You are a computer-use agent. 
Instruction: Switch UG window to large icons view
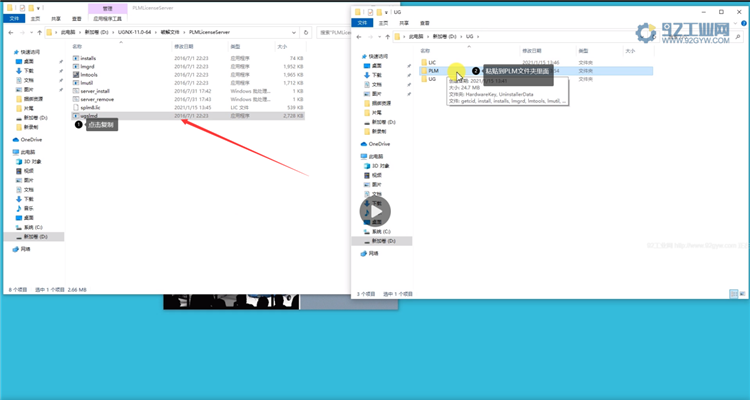pyautogui.click(x=742, y=294)
